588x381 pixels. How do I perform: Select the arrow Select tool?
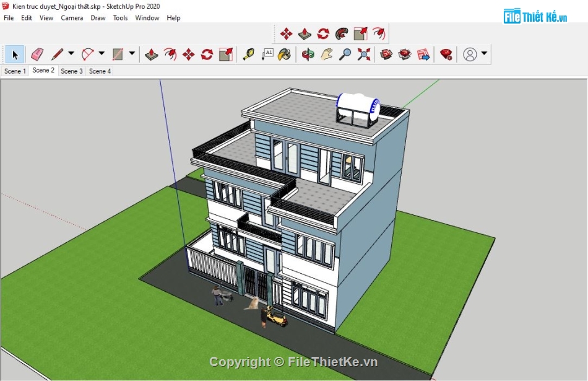click(15, 55)
